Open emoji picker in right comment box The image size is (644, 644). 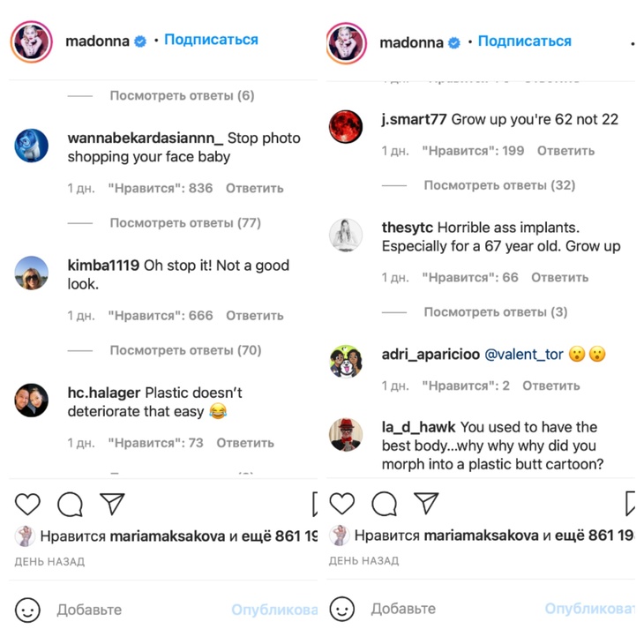(x=341, y=609)
